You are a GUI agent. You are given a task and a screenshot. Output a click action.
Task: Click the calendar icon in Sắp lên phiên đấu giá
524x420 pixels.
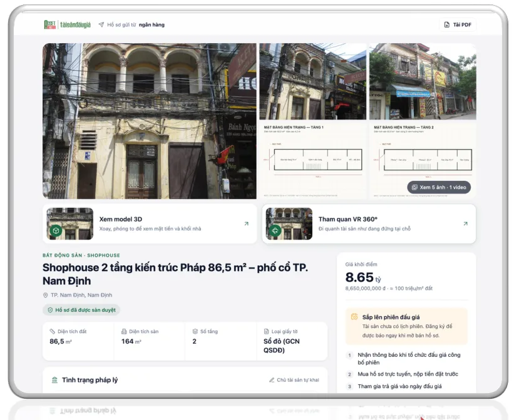[x=354, y=317]
